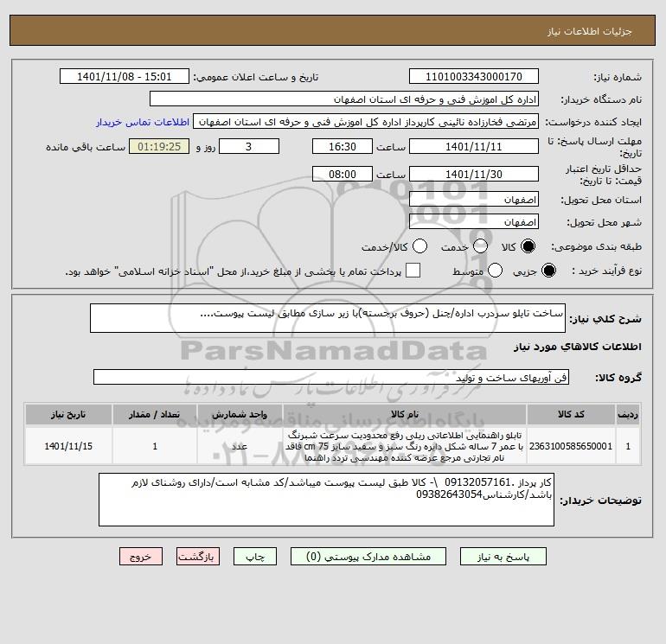
Task: Click the unit cell عدد
Action: (x=240, y=446)
